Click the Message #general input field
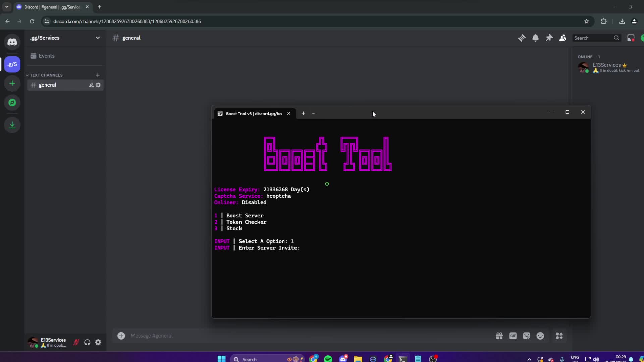 coord(235,336)
